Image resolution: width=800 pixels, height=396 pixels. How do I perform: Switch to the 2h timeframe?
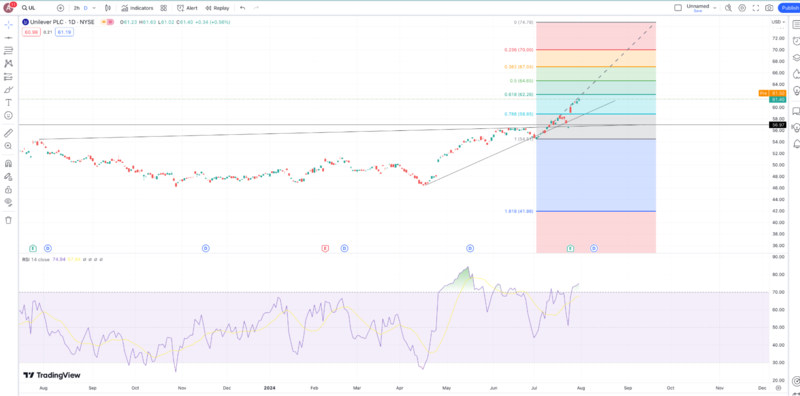click(77, 8)
